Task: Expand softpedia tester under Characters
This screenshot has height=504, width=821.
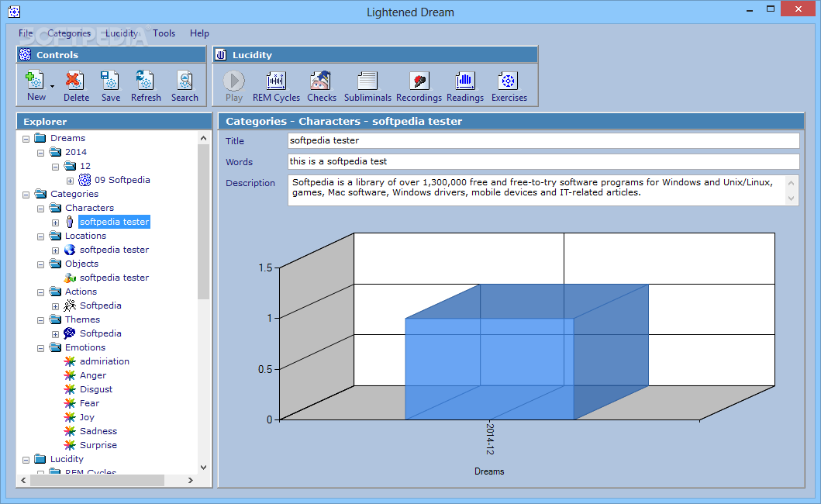Action: tap(56, 223)
